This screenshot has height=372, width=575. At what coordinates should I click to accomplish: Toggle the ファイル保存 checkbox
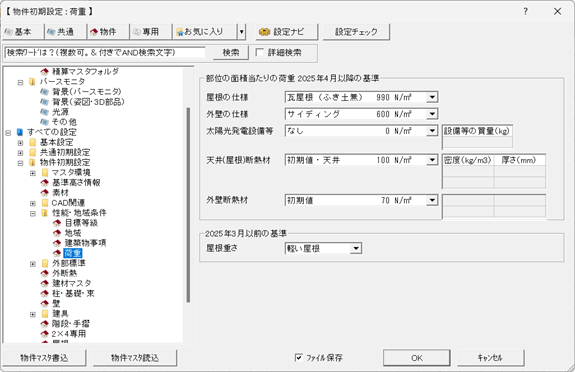299,357
